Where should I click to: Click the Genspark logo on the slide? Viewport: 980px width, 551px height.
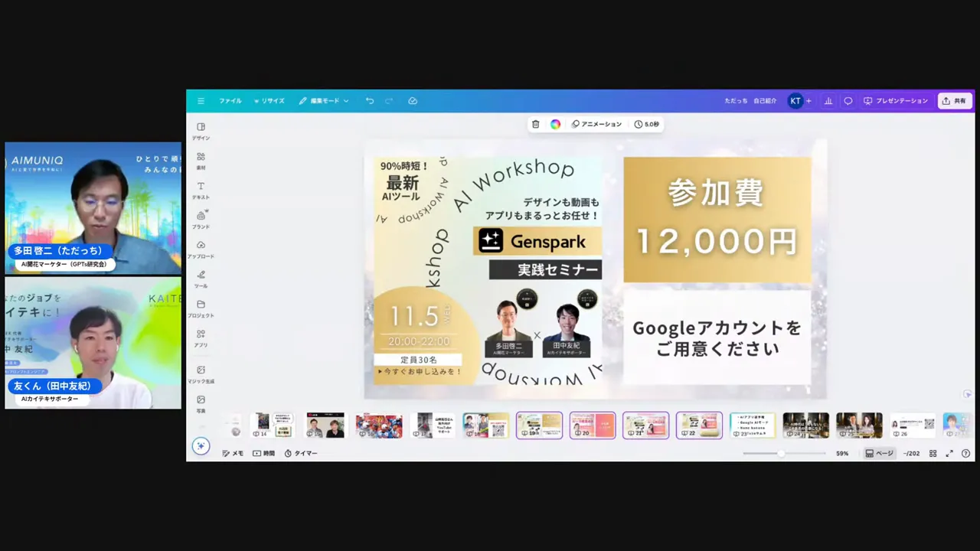(537, 241)
